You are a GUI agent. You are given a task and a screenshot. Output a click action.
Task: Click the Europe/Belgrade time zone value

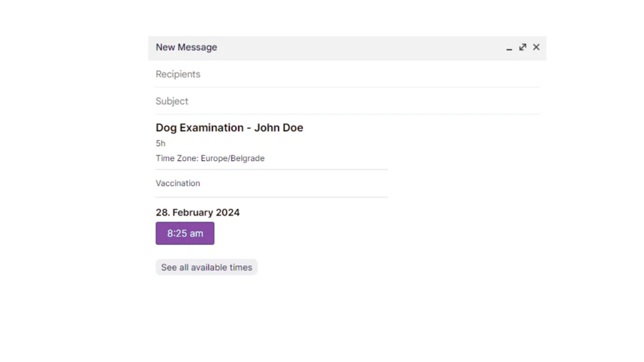[x=232, y=158]
